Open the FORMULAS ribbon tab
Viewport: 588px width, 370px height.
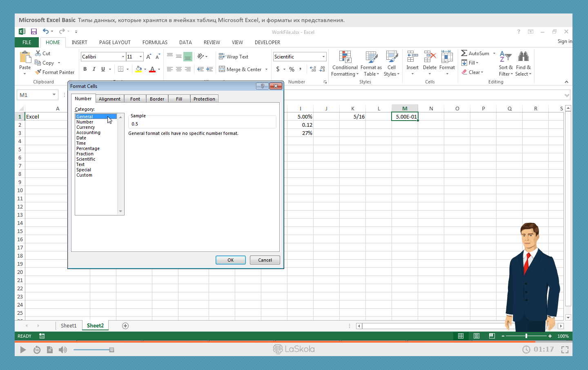coord(155,43)
